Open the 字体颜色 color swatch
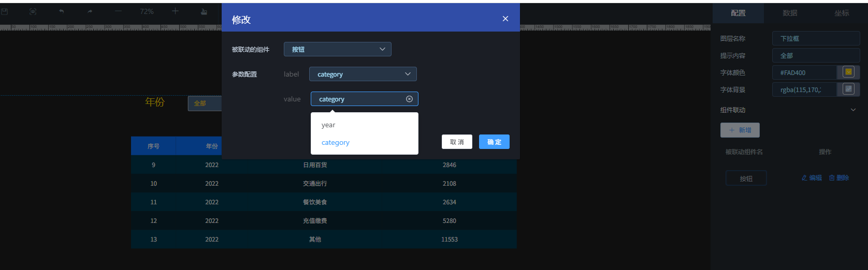This screenshot has width=868, height=270. (x=848, y=72)
